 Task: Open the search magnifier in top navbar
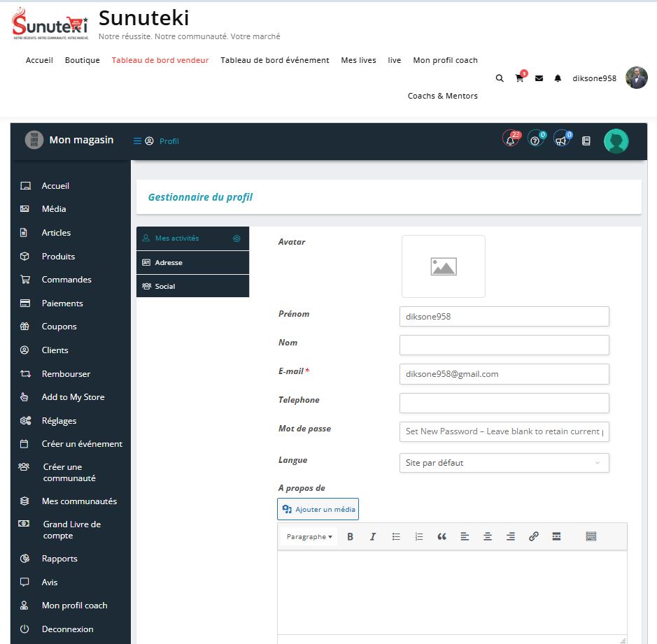tap(500, 78)
